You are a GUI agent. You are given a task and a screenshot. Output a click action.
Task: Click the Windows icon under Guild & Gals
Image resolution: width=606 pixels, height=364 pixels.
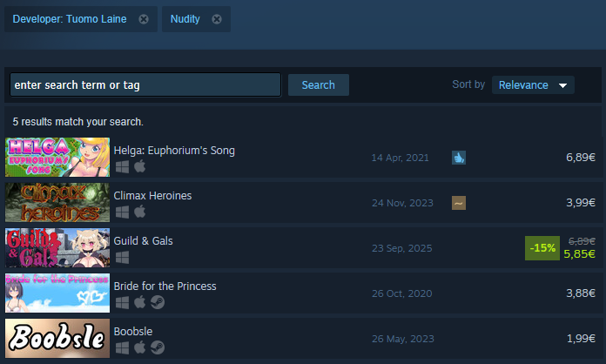(122, 258)
